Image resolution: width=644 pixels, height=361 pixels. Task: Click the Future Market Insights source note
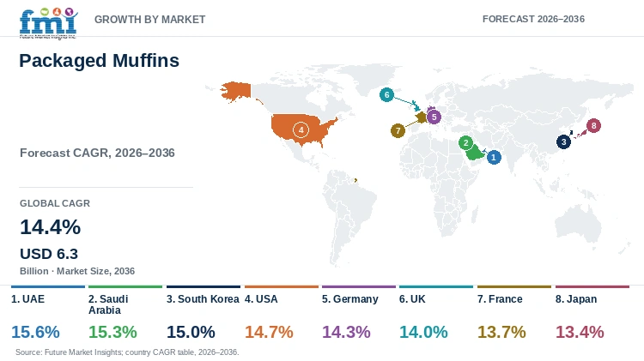click(127, 352)
